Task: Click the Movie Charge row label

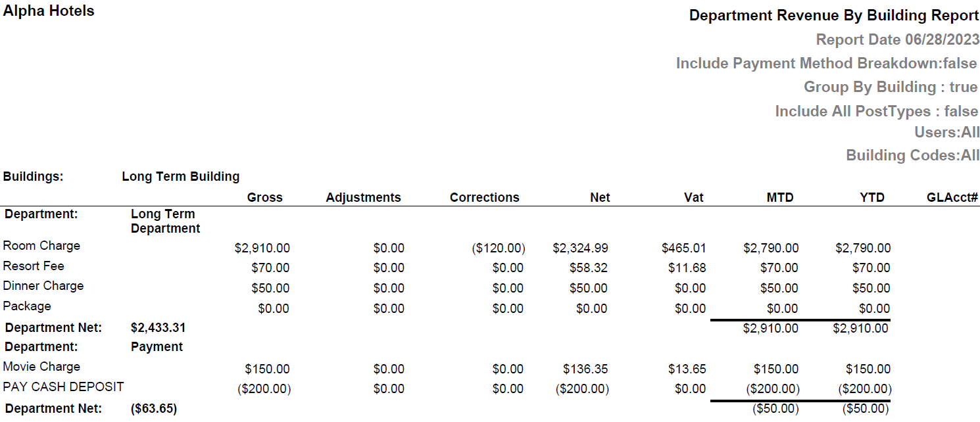Action: [41, 367]
